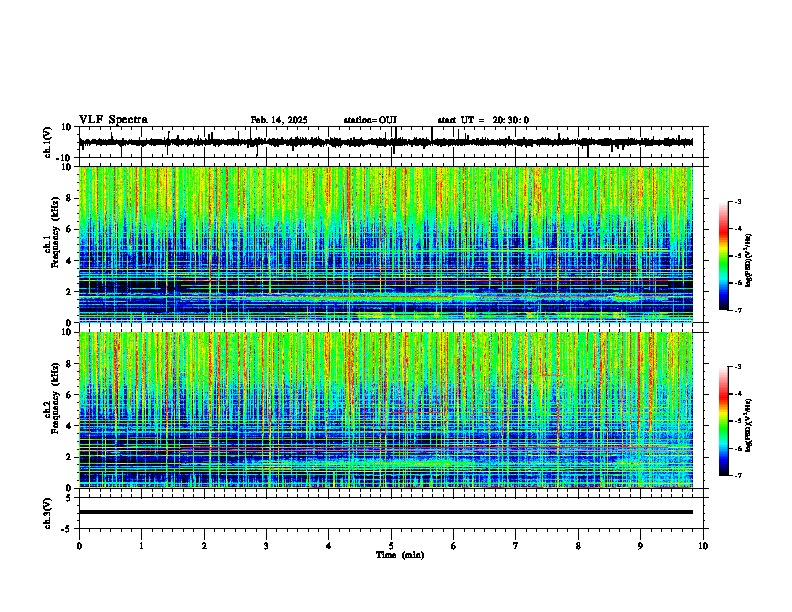The width and height of the screenshot is (792, 612).
Task: Click tick label "9" on the Time axis
Action: click(x=640, y=546)
